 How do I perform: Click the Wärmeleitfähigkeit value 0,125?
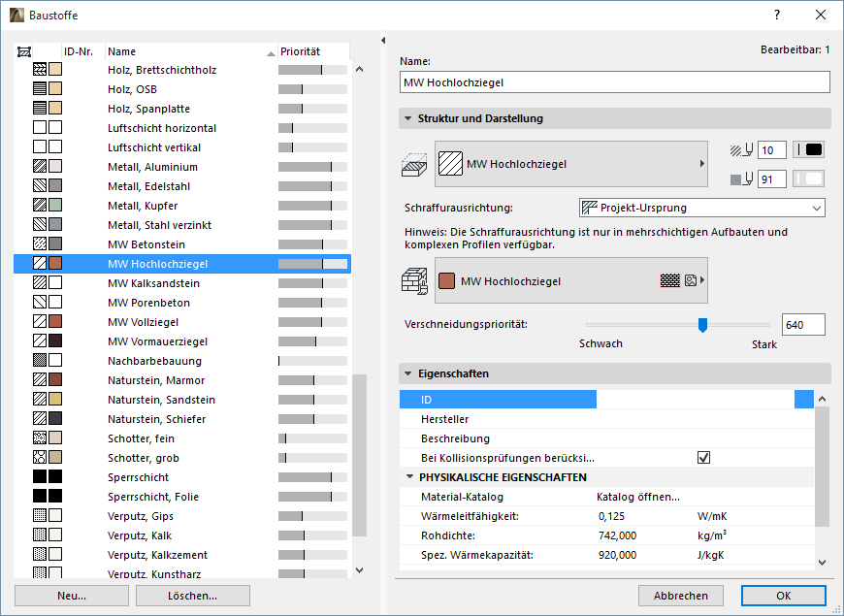point(611,516)
